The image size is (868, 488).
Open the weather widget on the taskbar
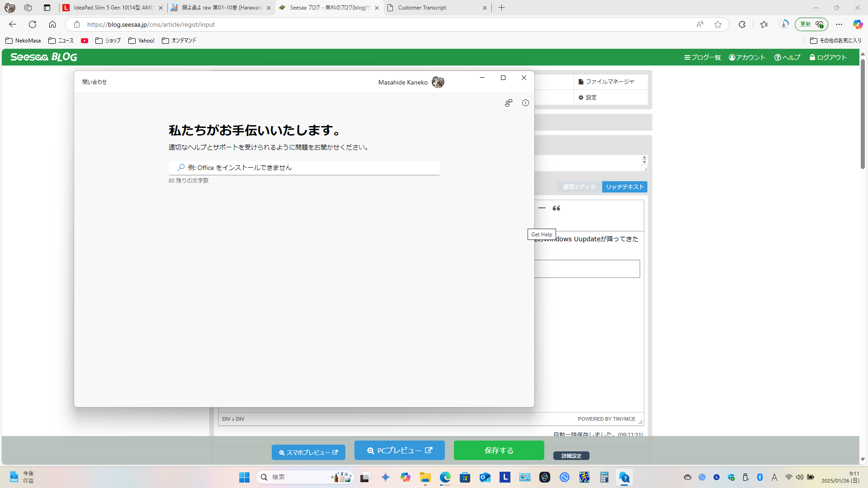[21, 477]
